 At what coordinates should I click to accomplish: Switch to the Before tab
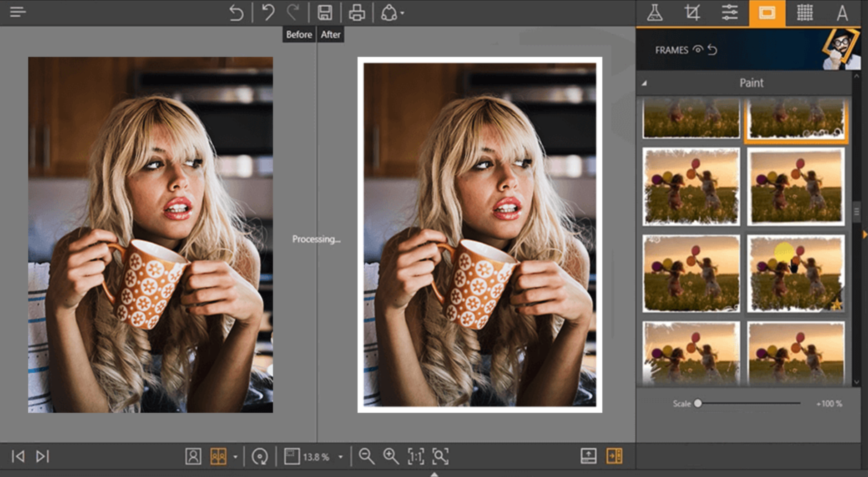click(x=298, y=34)
